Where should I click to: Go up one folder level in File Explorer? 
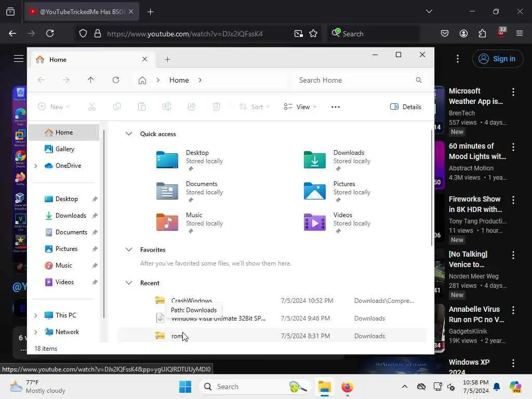[90, 80]
